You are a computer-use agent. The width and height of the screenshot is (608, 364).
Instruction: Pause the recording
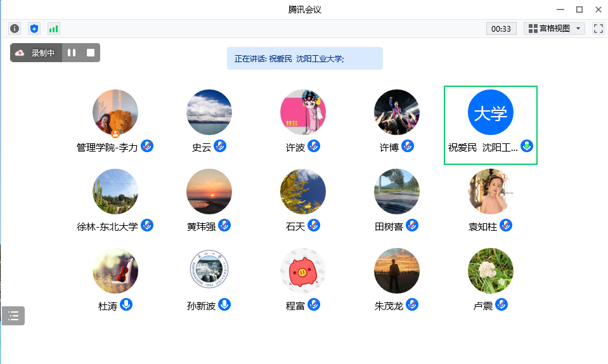coord(72,53)
